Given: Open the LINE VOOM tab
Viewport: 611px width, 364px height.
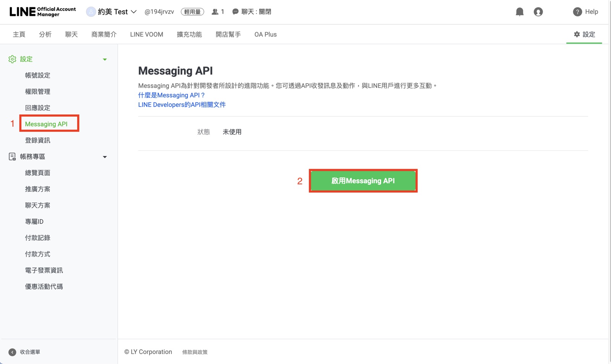Looking at the screenshot, I should [147, 34].
